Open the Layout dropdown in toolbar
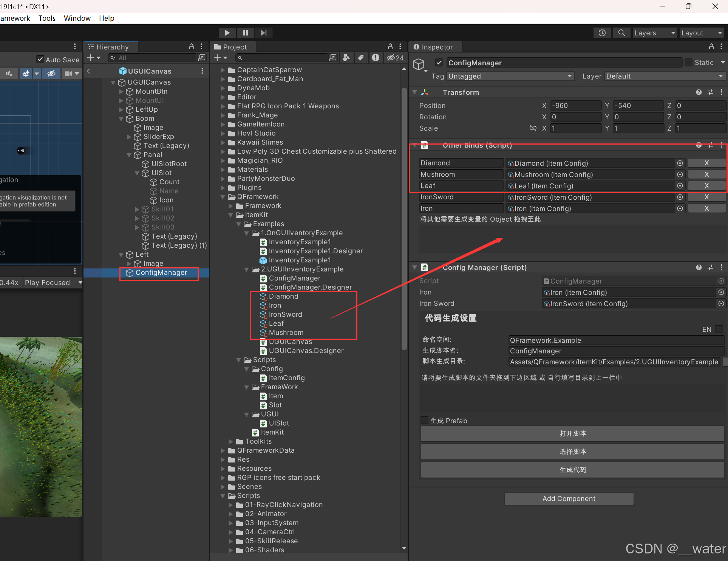Screen dimensions: 728x561 click(702, 33)
